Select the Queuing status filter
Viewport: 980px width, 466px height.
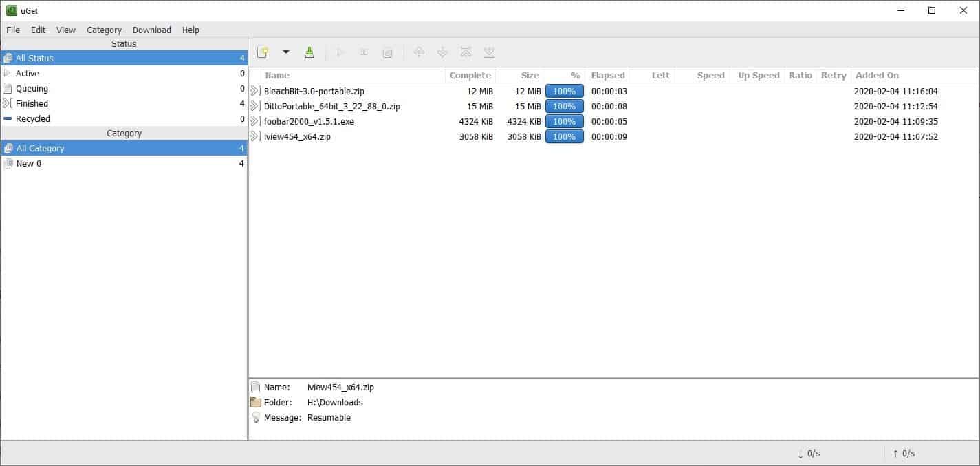click(31, 88)
